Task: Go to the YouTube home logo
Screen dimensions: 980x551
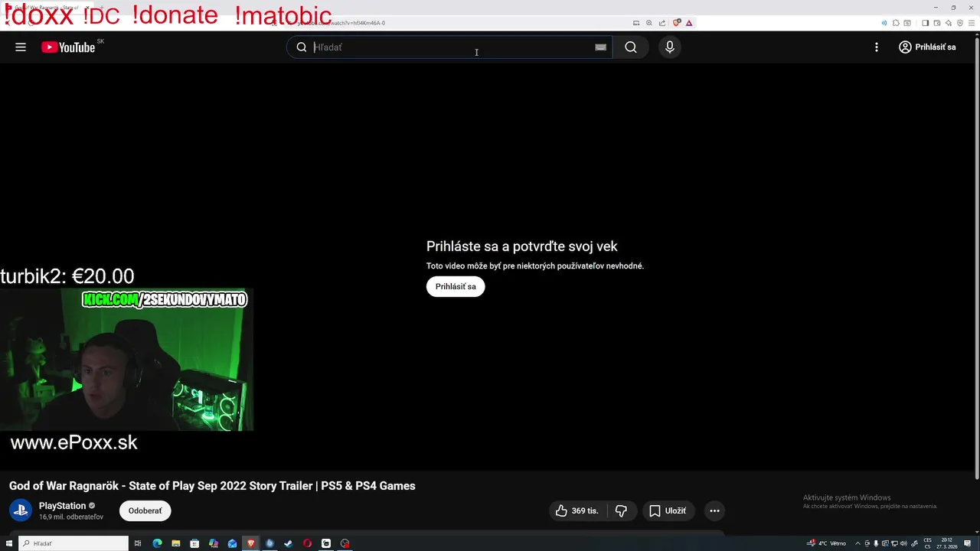Action: (x=68, y=47)
